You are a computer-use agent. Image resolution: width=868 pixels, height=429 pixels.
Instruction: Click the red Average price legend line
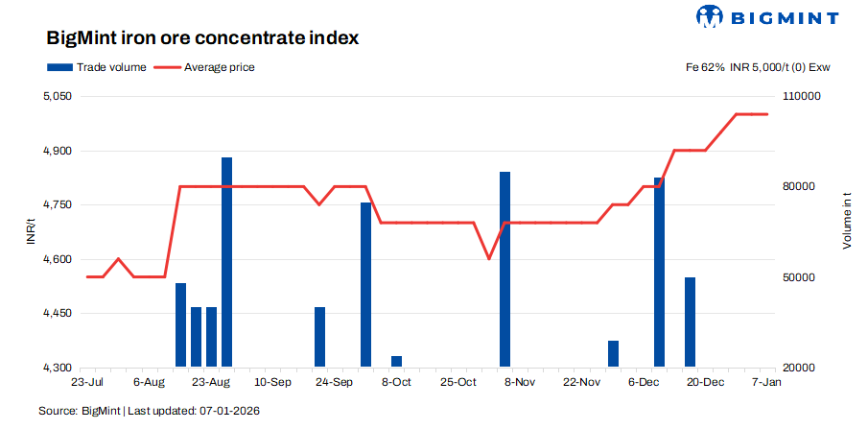[x=168, y=67]
